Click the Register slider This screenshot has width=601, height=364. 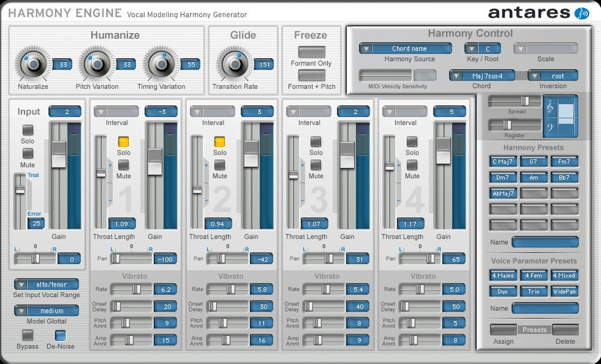pos(514,125)
